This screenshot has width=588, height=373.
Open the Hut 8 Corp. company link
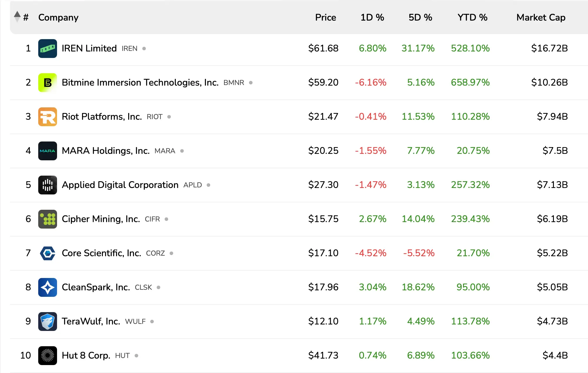pos(86,356)
